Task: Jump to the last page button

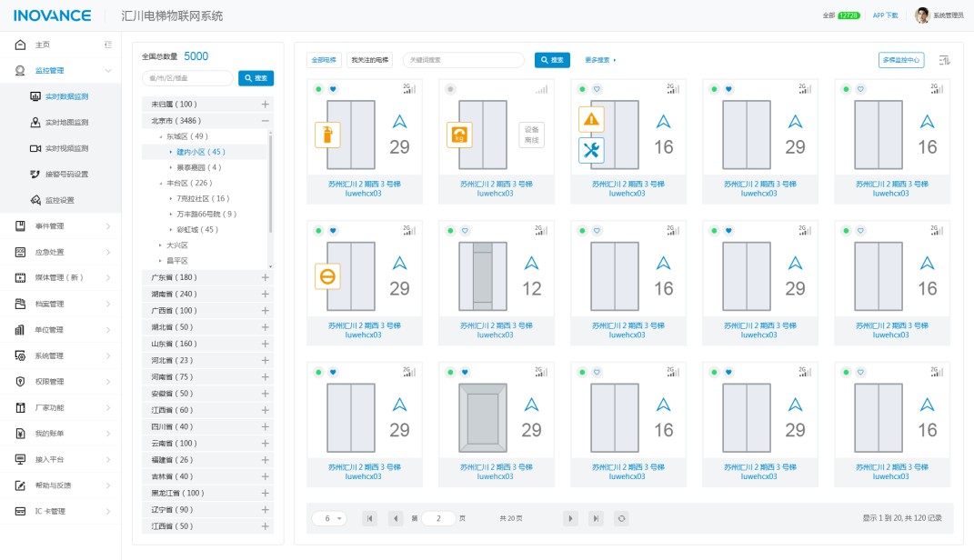Action: coord(596,518)
